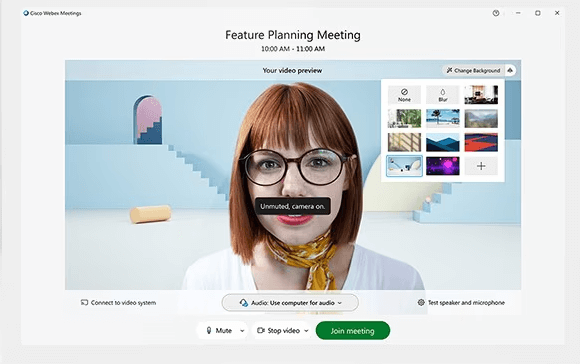Choose the pale blue staircase background

[x=404, y=166]
